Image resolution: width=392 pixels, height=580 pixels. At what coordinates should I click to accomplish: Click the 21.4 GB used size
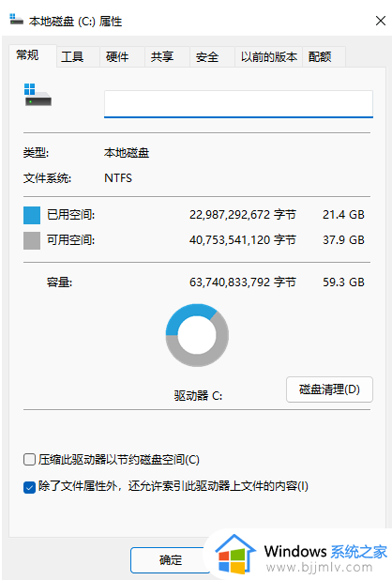[343, 215]
